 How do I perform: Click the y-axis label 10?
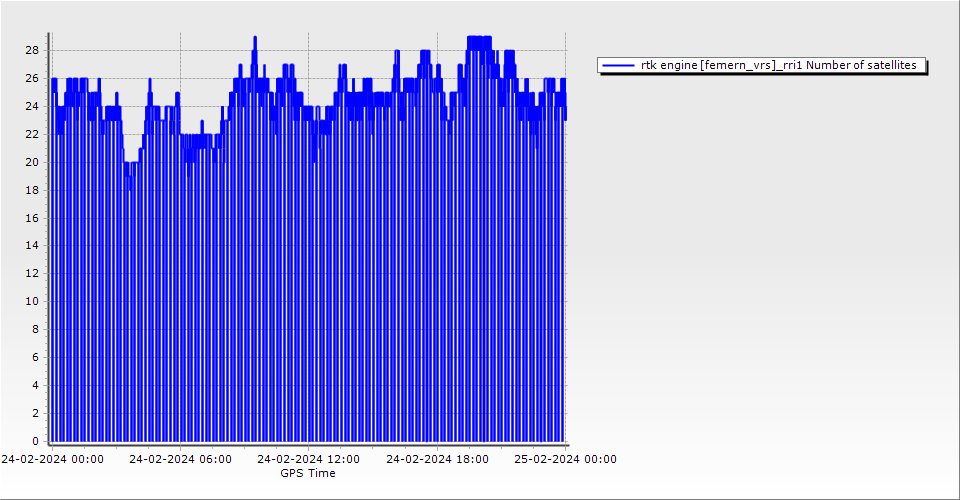32,301
